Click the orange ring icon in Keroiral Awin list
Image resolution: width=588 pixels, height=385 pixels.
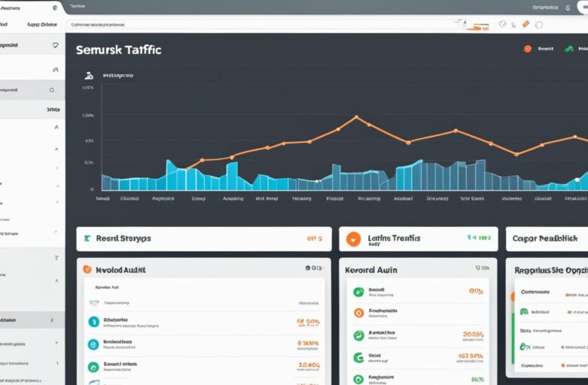(x=359, y=313)
